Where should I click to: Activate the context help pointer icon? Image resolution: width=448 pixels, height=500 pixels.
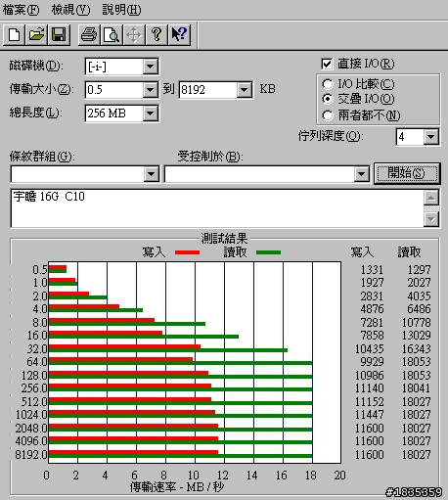click(x=179, y=34)
